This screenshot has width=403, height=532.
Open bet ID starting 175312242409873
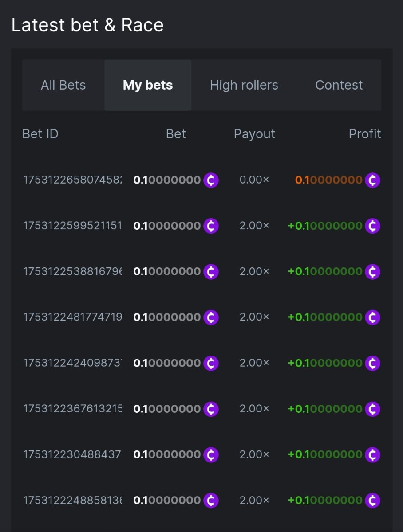73,363
